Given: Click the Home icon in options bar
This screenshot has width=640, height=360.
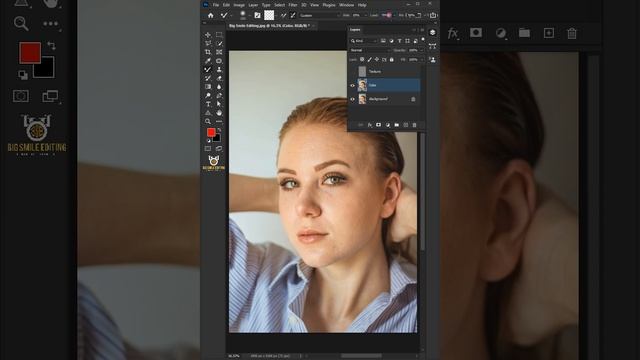Looking at the screenshot, I should tap(211, 16).
